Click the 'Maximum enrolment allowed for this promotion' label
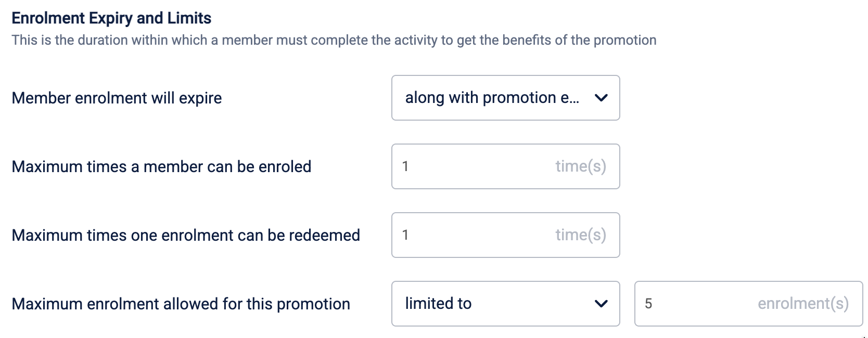 pyautogui.click(x=181, y=304)
